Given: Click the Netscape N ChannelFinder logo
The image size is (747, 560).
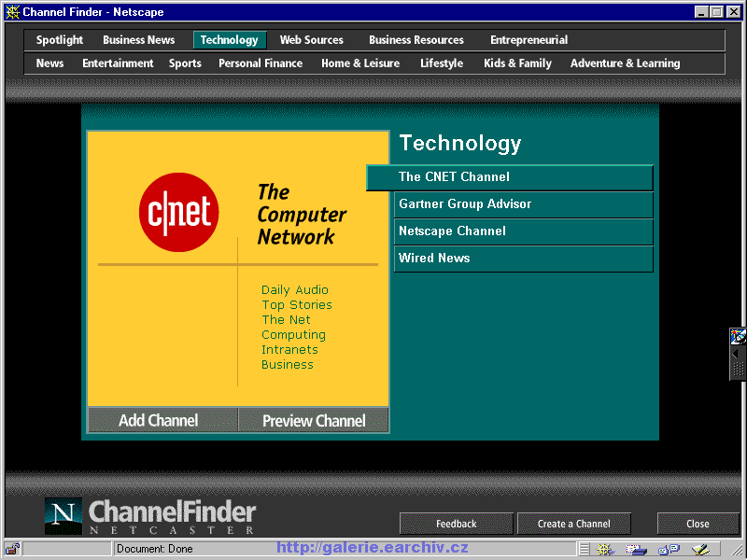Looking at the screenshot, I should 63,516.
